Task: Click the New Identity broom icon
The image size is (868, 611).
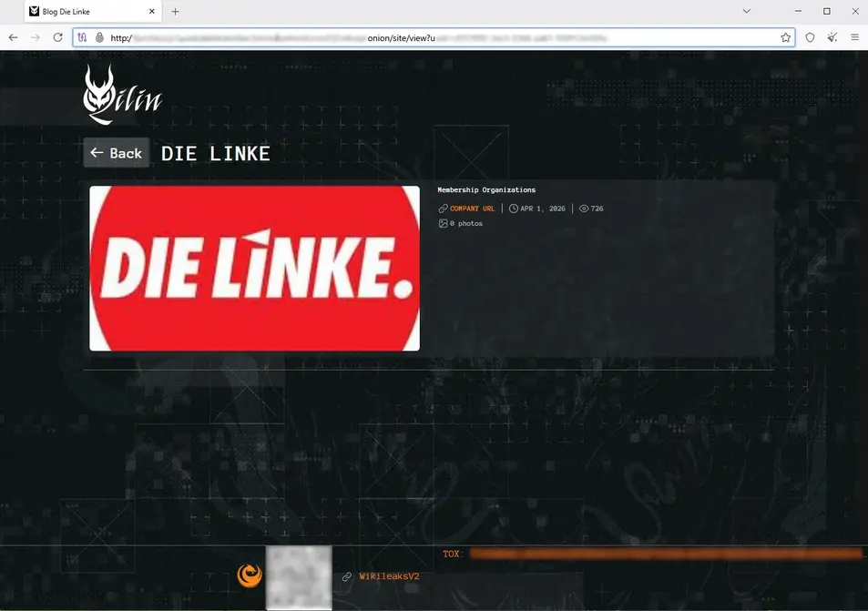Action: 832,37
